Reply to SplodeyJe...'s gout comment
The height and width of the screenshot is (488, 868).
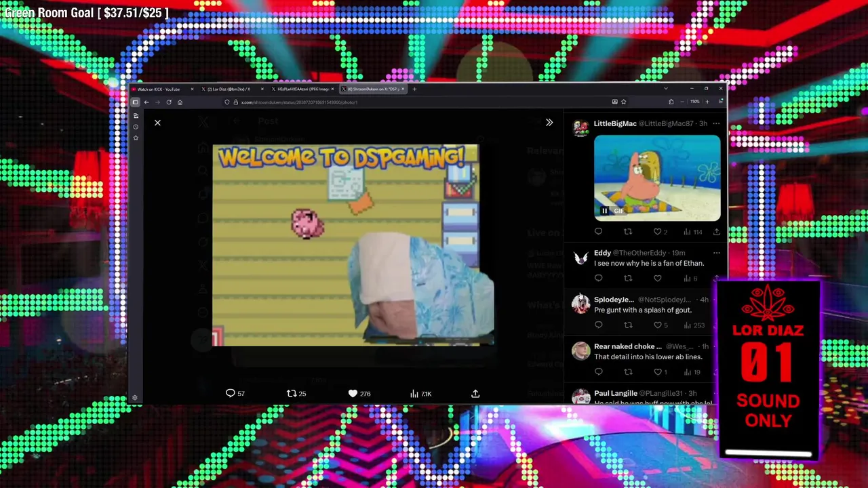point(598,325)
